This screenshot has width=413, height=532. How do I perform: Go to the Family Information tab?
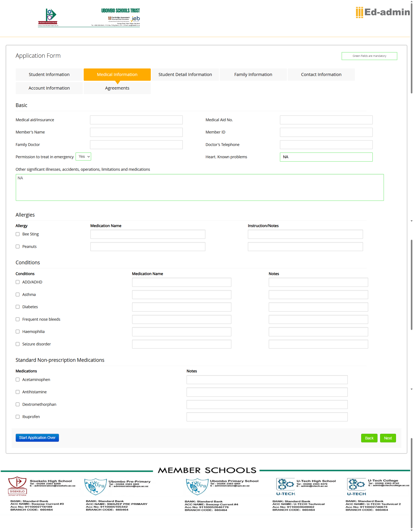(x=253, y=74)
